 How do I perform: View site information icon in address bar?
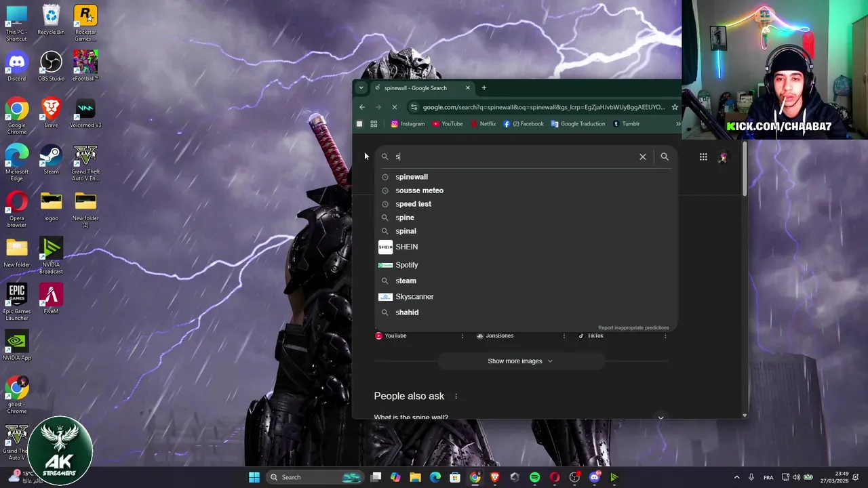(414, 107)
